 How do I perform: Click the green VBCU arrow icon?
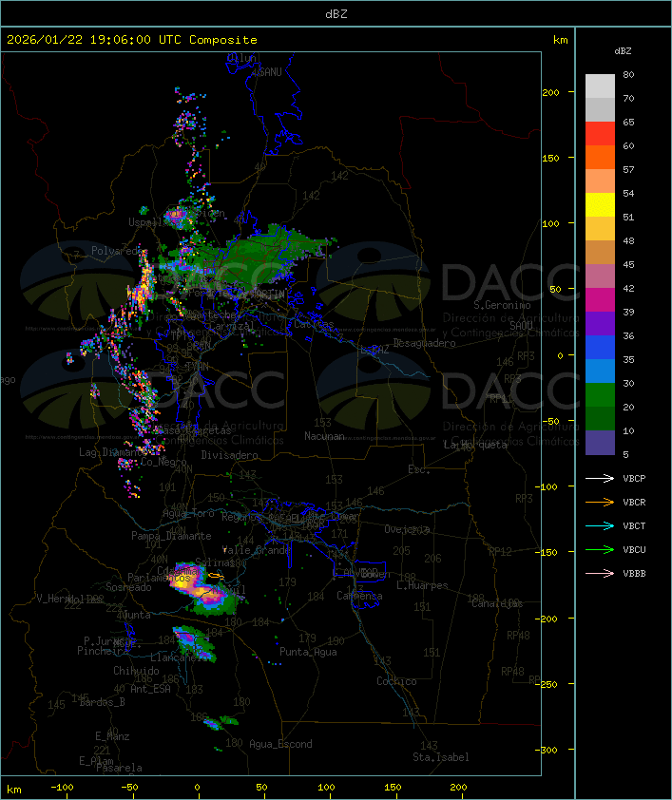(x=600, y=549)
